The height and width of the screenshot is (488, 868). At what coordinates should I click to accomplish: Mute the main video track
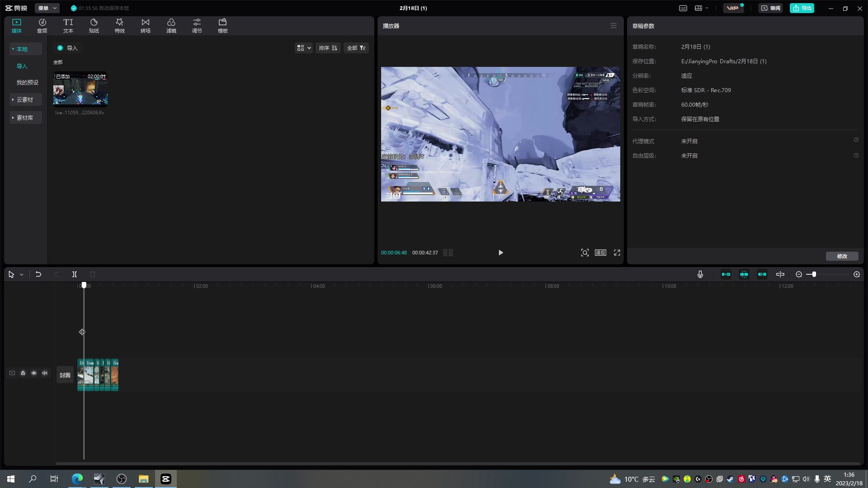tap(45, 373)
